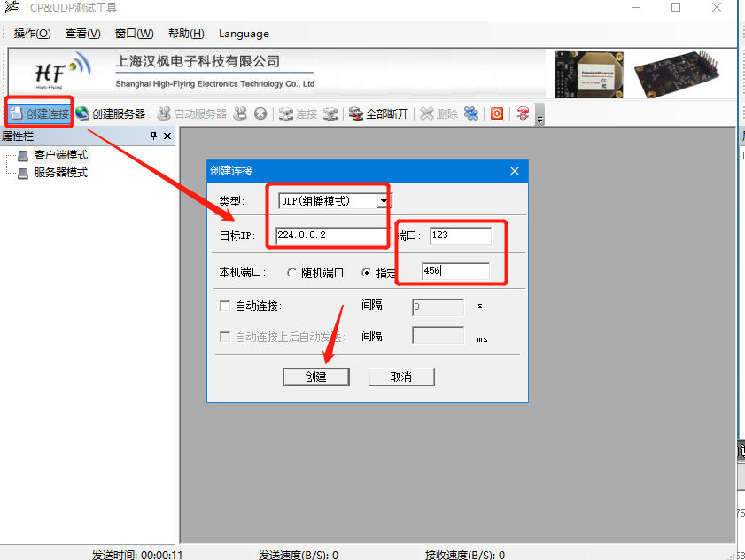Screen dimensions: 745x560
Task: Select the 随机端口 radio button
Action: (x=291, y=273)
